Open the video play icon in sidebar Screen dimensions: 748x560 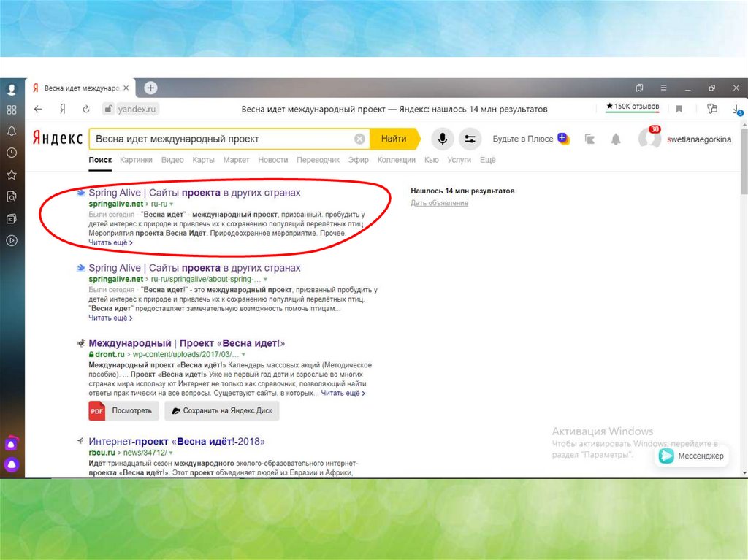pos(12,240)
